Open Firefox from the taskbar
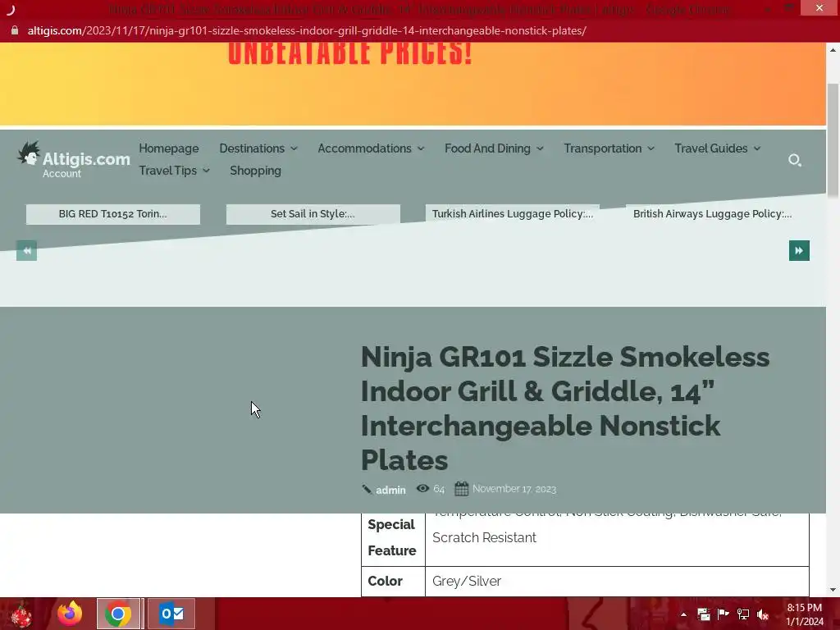This screenshot has width=840, height=630. 70,614
